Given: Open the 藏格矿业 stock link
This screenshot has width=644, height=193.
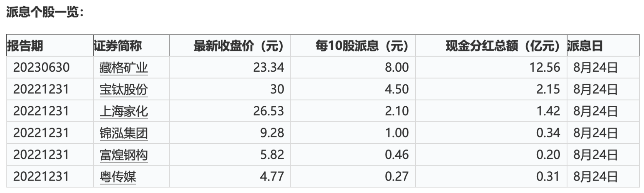Looking at the screenshot, I should tap(124, 68).
